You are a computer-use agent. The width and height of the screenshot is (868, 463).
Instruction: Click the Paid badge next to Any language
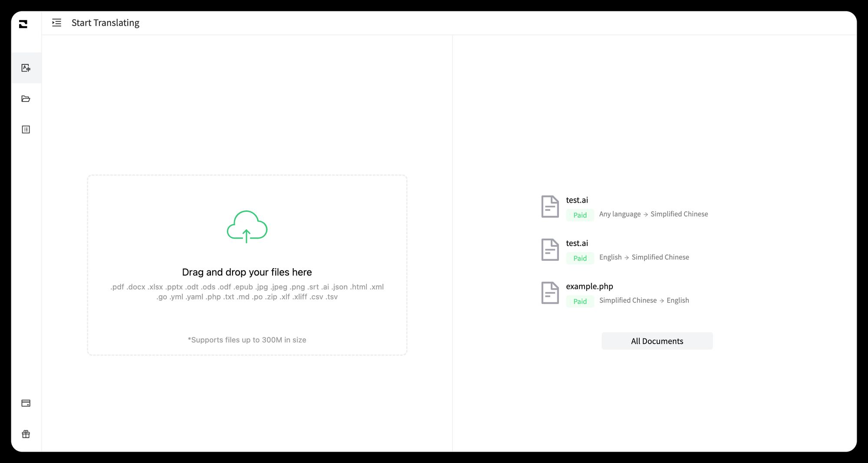pyautogui.click(x=580, y=215)
